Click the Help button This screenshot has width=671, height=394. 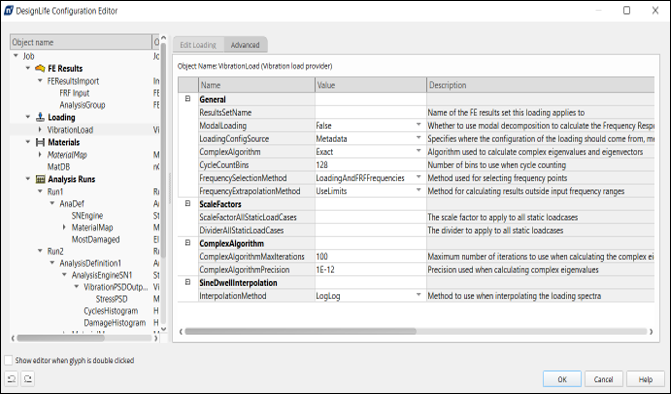click(645, 379)
